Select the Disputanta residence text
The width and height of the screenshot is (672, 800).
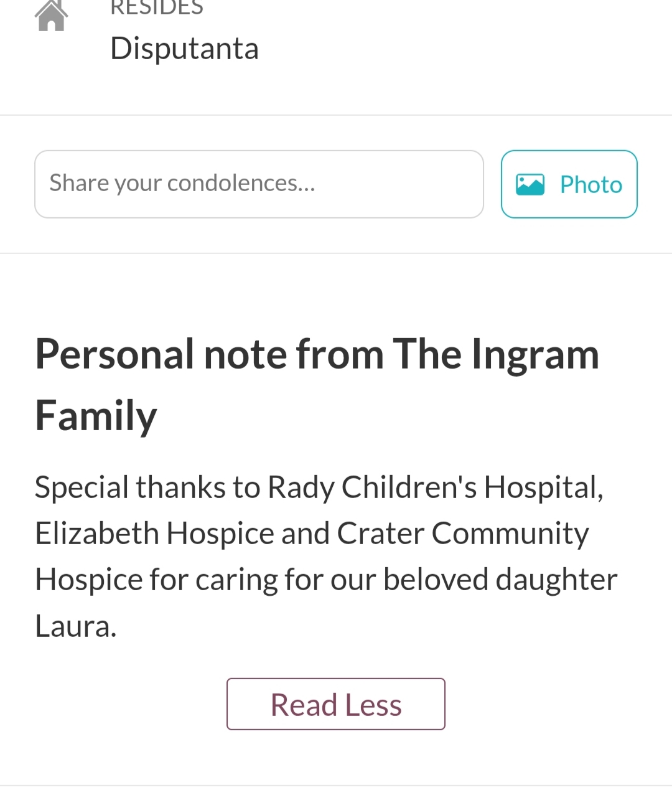(x=184, y=49)
